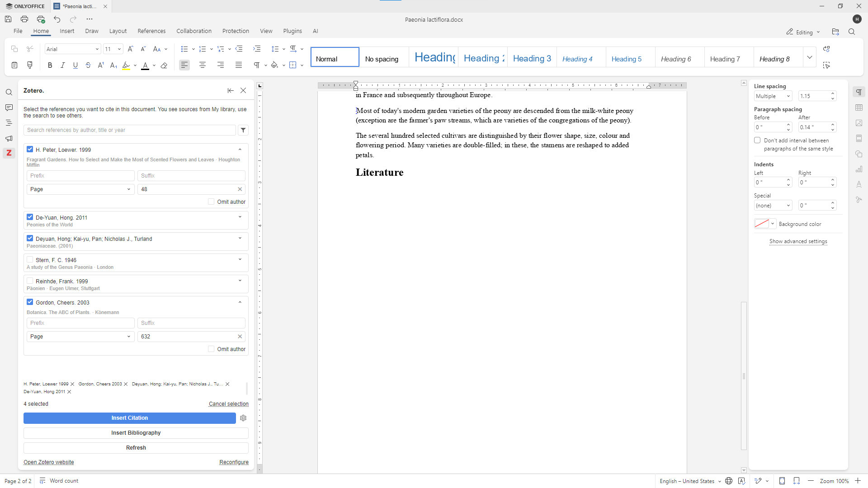Click the Copy style paintbrush icon
The image size is (868, 488).
point(30,66)
